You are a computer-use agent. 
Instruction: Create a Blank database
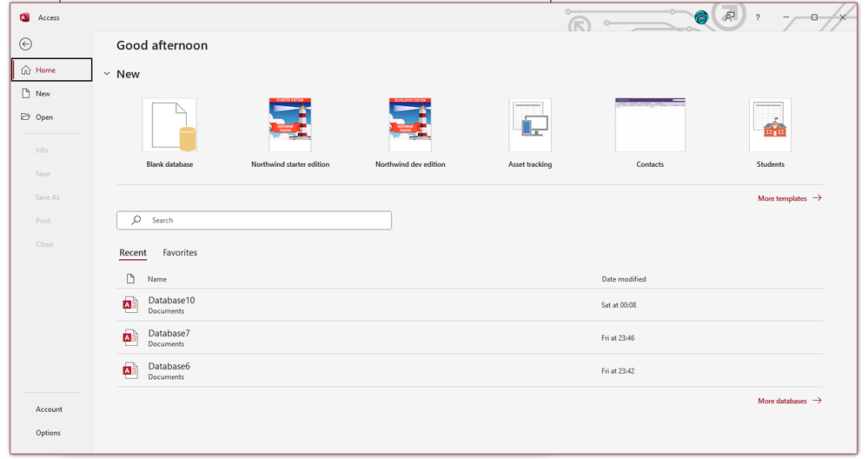point(169,133)
